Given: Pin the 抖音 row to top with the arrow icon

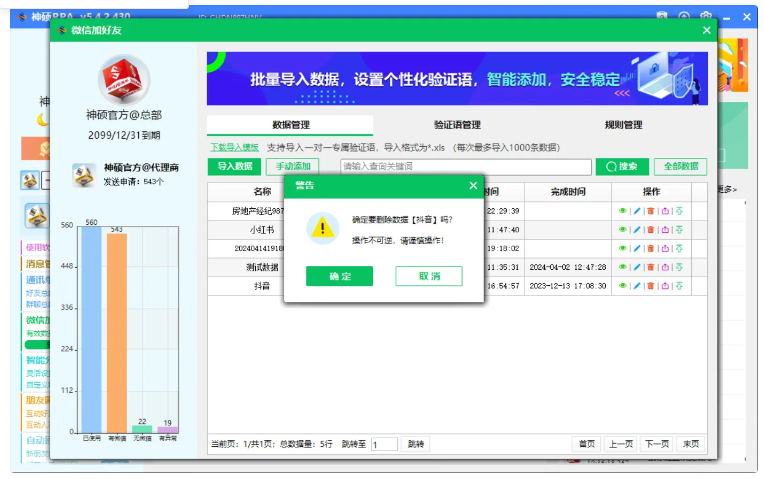Looking at the screenshot, I should (679, 286).
